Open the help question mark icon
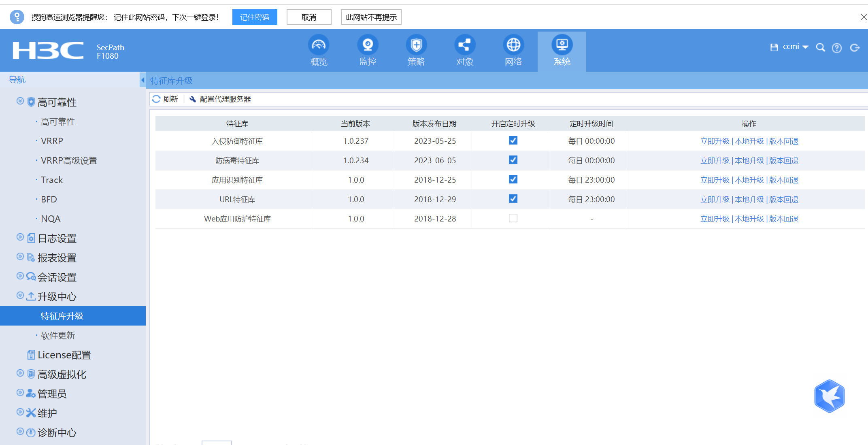The width and height of the screenshot is (868, 445). (x=836, y=48)
